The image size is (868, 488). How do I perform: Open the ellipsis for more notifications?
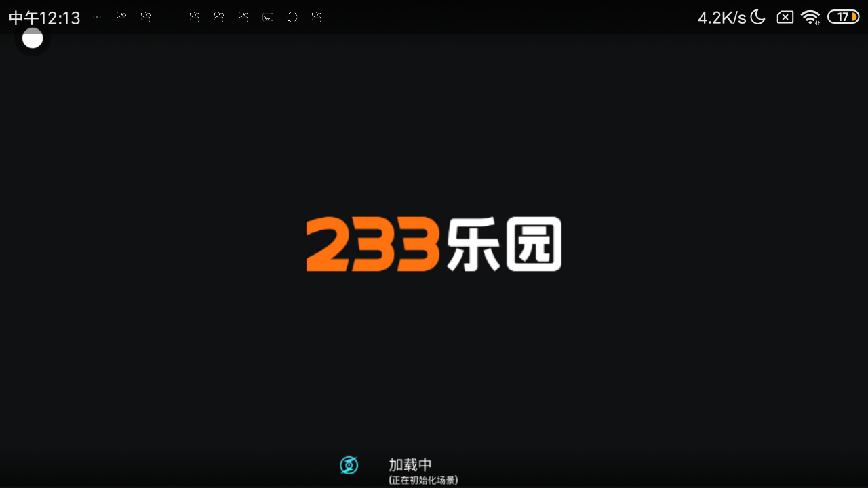pyautogui.click(x=97, y=17)
